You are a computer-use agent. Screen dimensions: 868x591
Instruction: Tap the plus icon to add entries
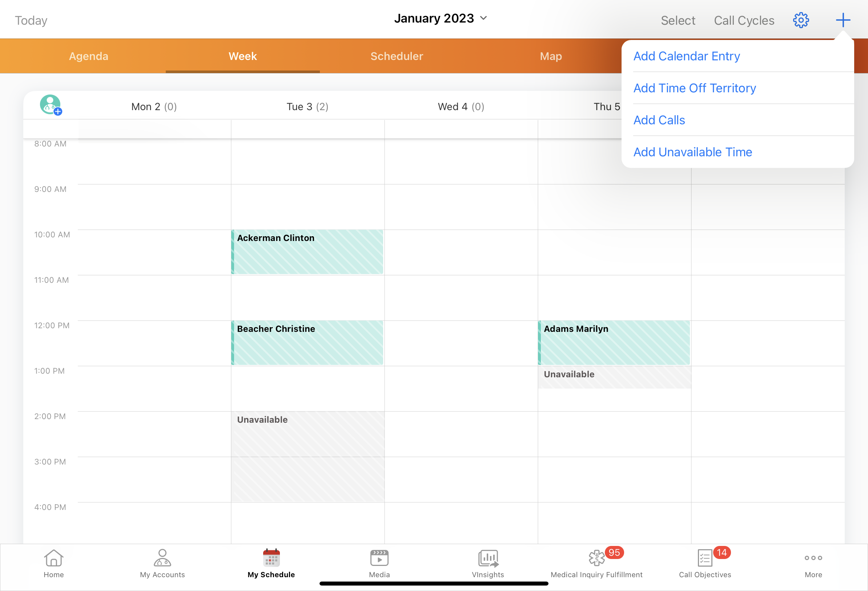843,20
